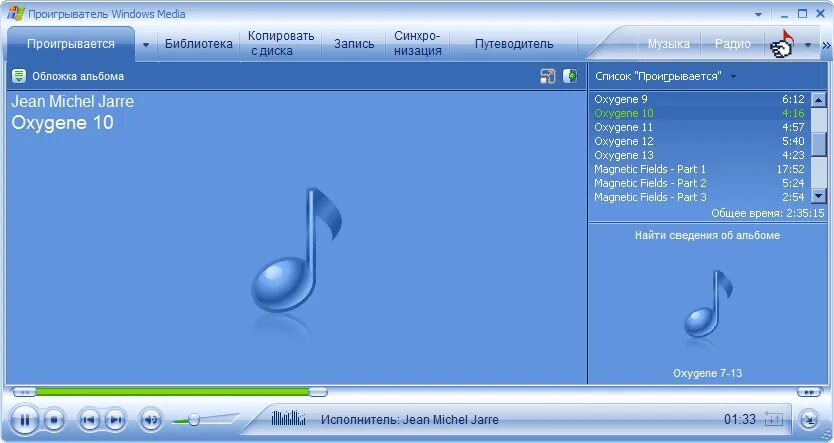Click the seek bar position handle
Image resolution: width=834 pixels, height=443 pixels.
(318, 392)
